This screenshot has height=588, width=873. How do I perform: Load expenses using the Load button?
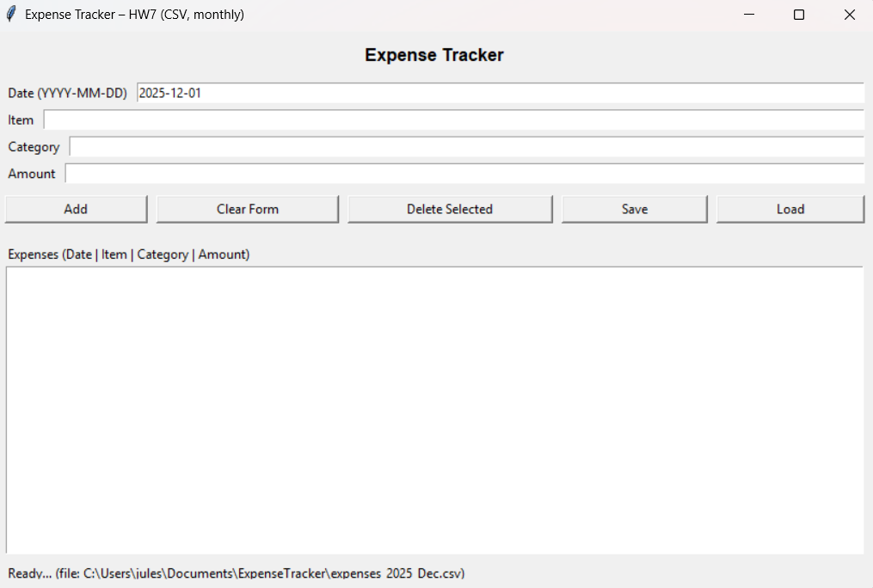(790, 208)
